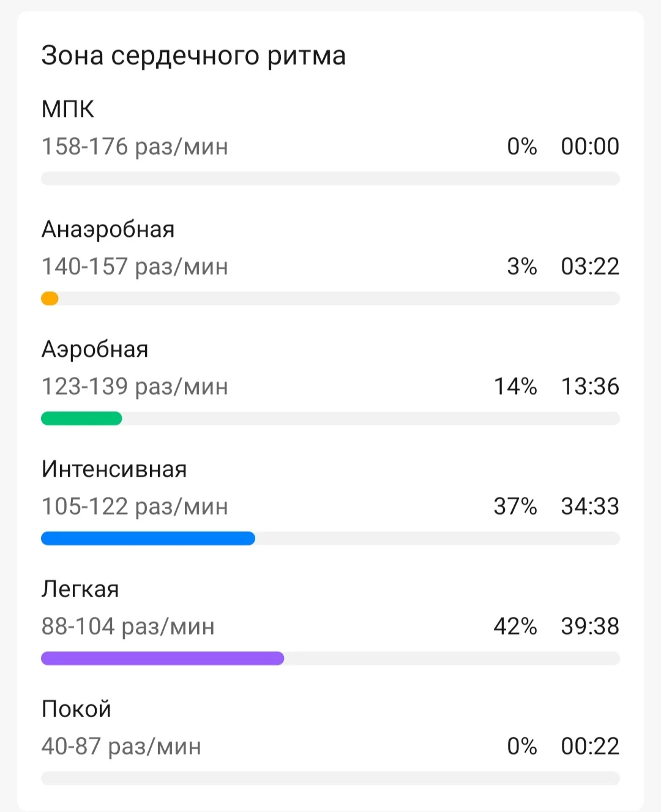This screenshot has height=812, width=661.
Task: Select the 00:22 rest duration
Action: (590, 747)
